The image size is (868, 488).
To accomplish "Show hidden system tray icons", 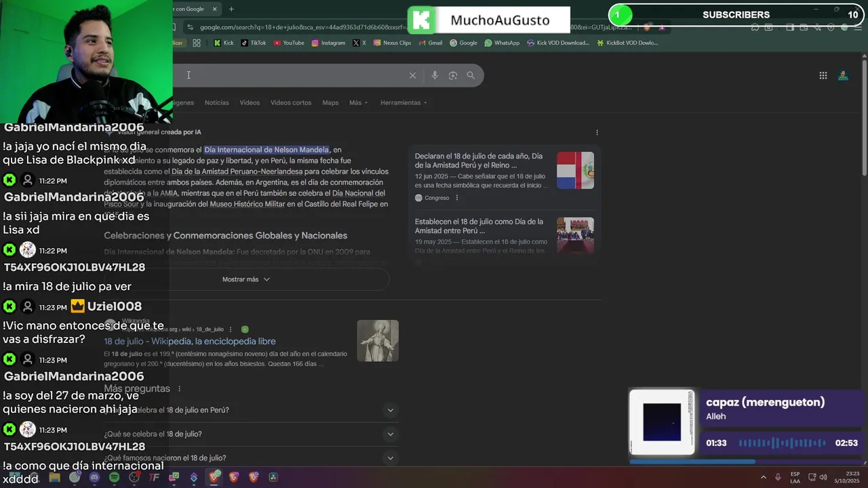I will click(763, 477).
